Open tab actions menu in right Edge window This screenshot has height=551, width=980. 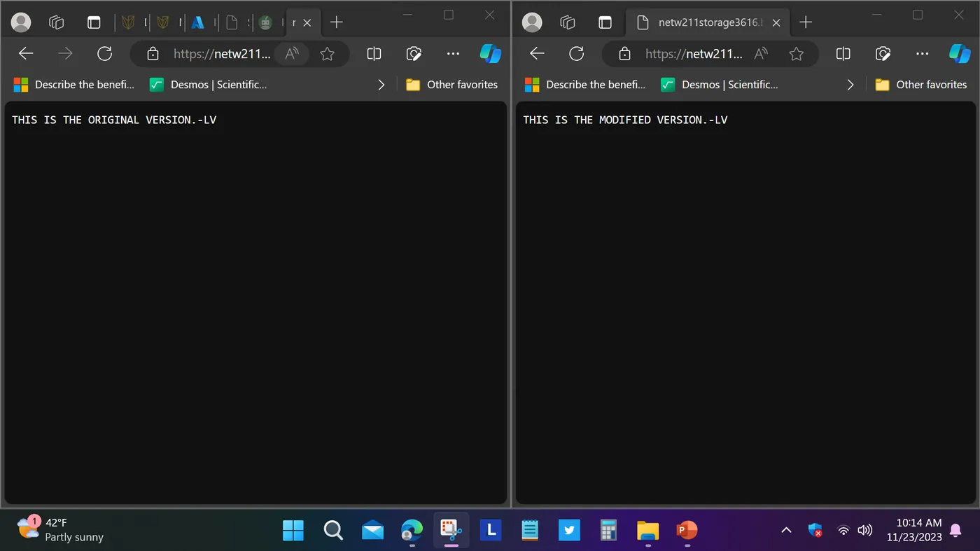click(x=605, y=22)
